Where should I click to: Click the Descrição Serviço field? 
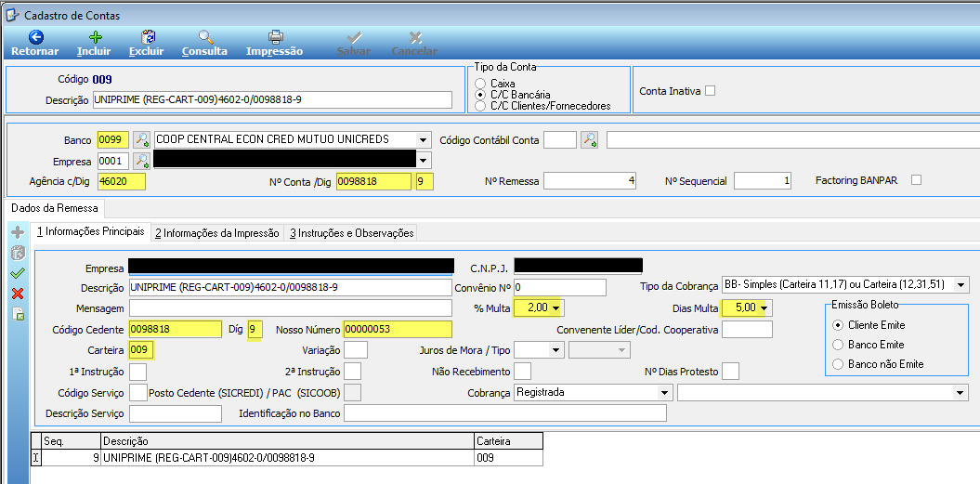point(175,413)
